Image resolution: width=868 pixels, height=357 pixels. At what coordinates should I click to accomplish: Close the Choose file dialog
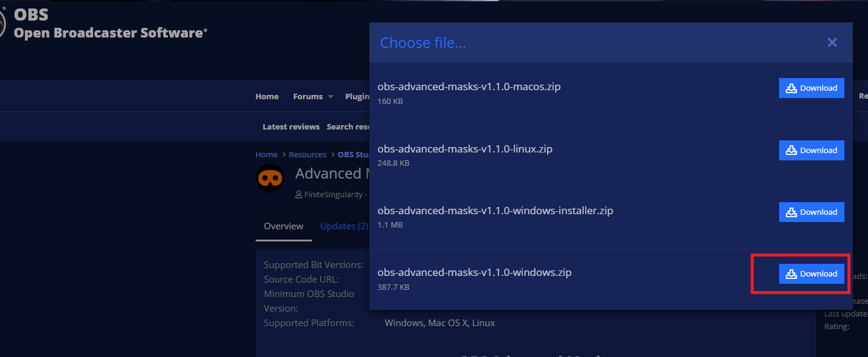pyautogui.click(x=832, y=42)
